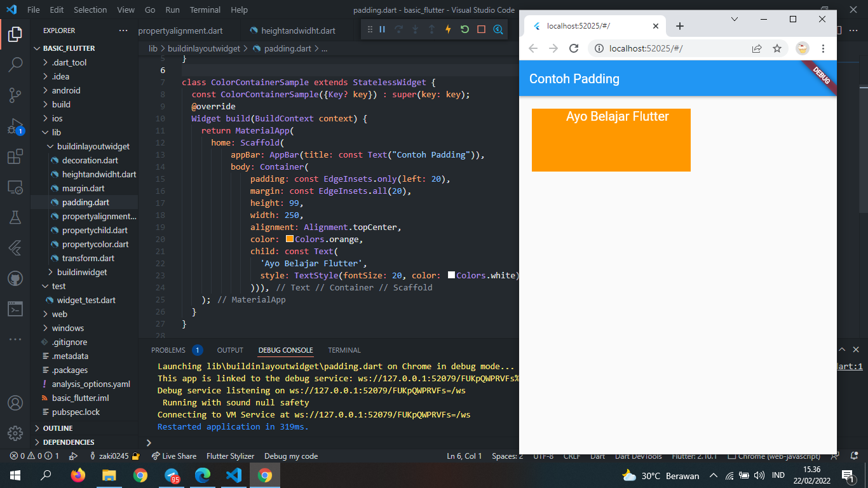This screenshot has height=488, width=868.
Task: Select the Step Over debug icon
Action: coord(398,30)
